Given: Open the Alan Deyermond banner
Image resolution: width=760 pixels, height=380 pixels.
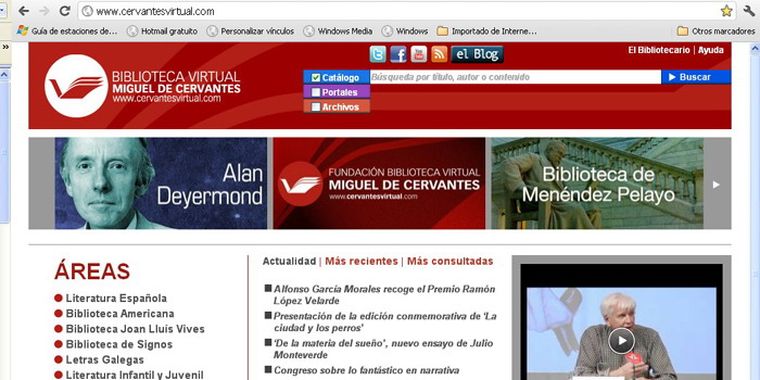Looking at the screenshot, I should coord(160,183).
